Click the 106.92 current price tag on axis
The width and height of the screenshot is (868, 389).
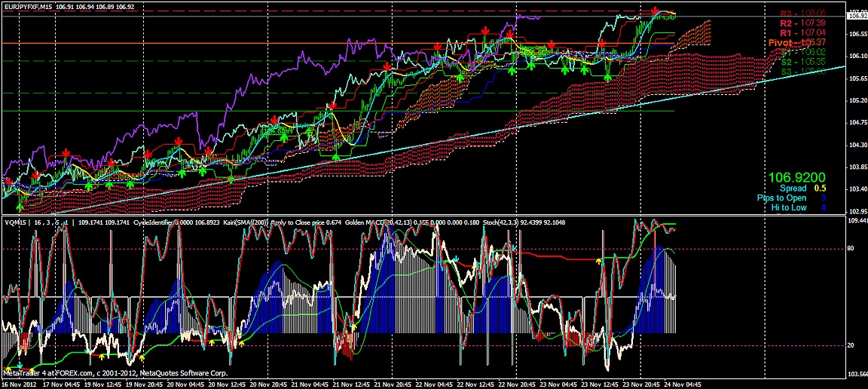point(857,16)
